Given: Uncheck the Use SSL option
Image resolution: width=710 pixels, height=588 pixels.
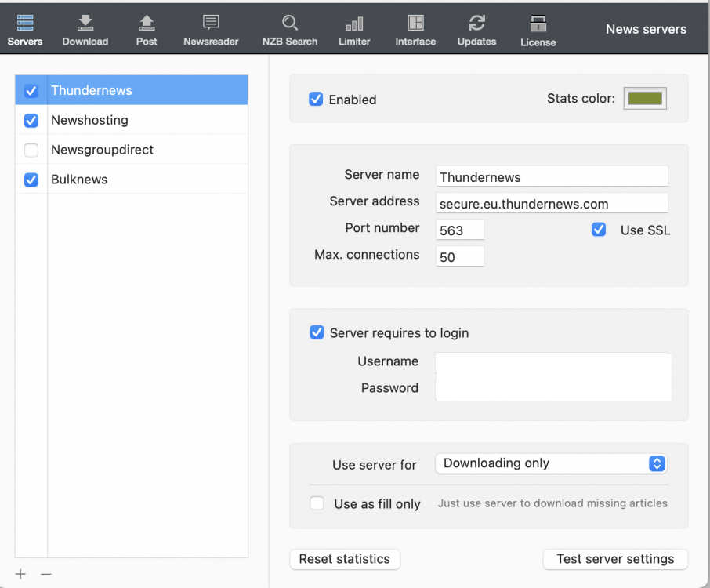Looking at the screenshot, I should [599, 230].
